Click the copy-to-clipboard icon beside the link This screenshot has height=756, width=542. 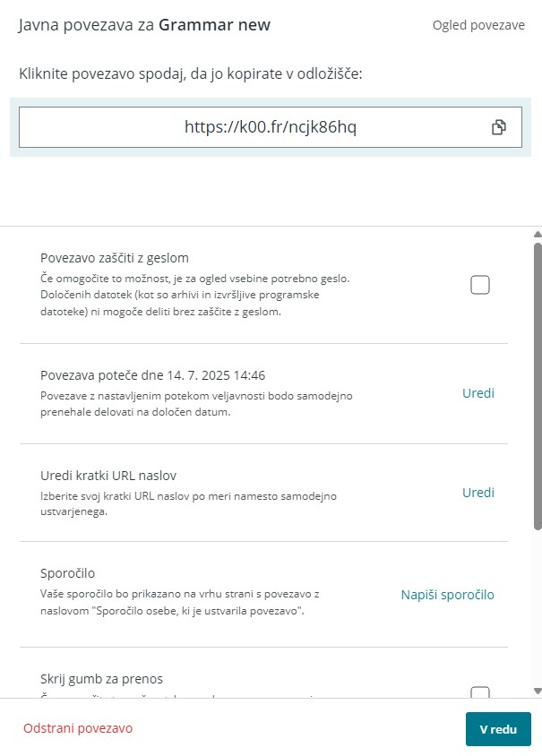click(499, 127)
